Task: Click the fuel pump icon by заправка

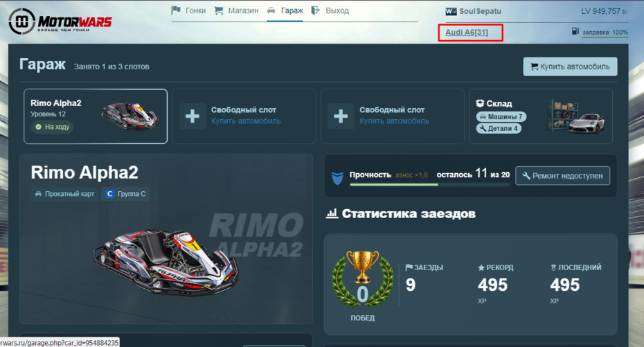Action: [575, 31]
